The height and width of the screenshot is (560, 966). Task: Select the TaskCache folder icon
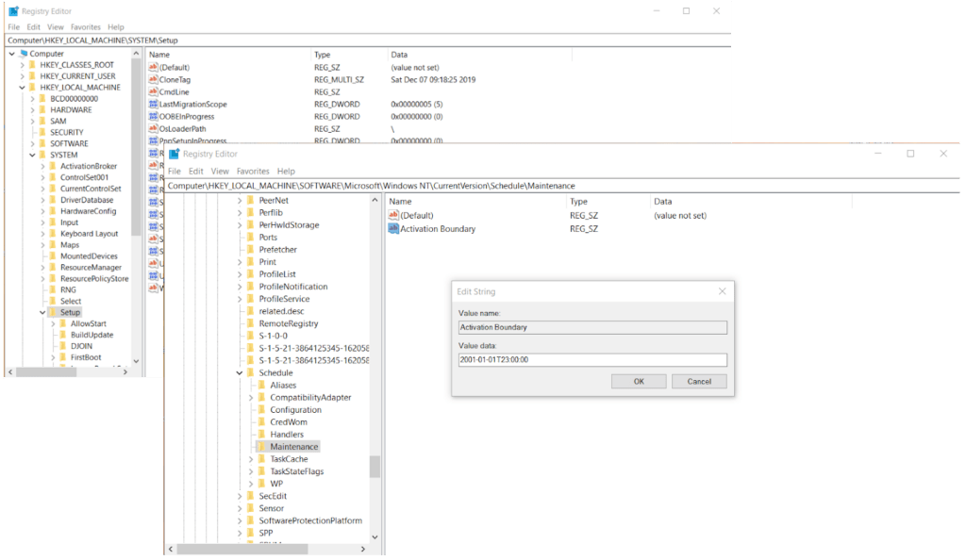tap(262, 459)
